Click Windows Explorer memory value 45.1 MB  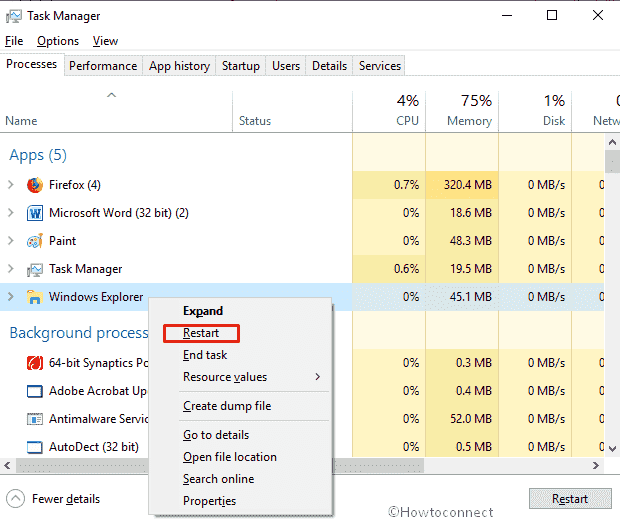pos(471,297)
